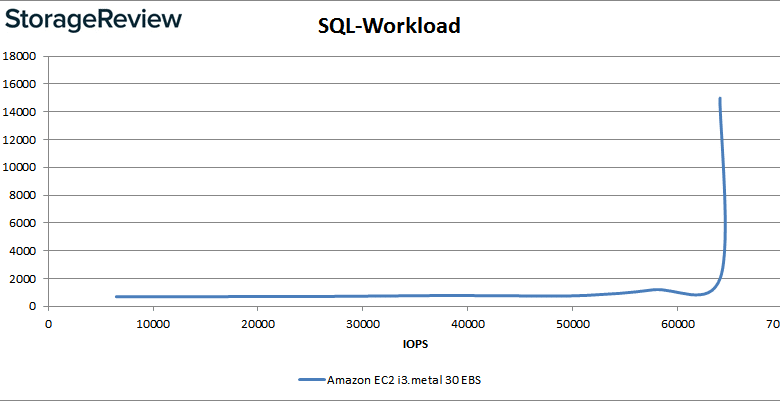
Task: Click x-axis label 30000
Action: (363, 324)
